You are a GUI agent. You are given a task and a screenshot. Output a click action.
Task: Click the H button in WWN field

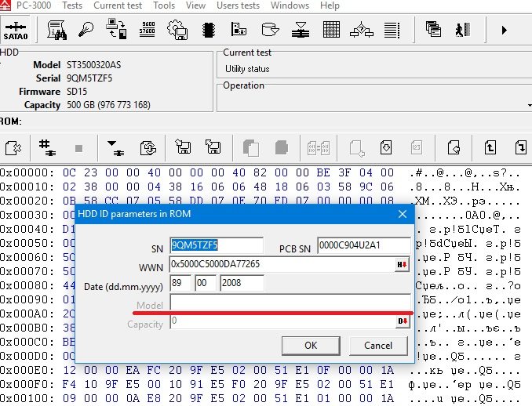402,265
